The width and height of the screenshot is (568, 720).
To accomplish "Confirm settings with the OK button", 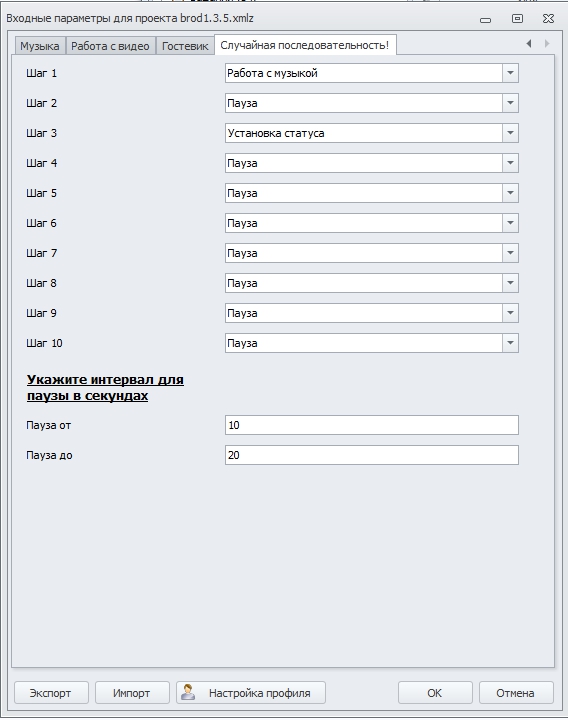I will pos(435,692).
